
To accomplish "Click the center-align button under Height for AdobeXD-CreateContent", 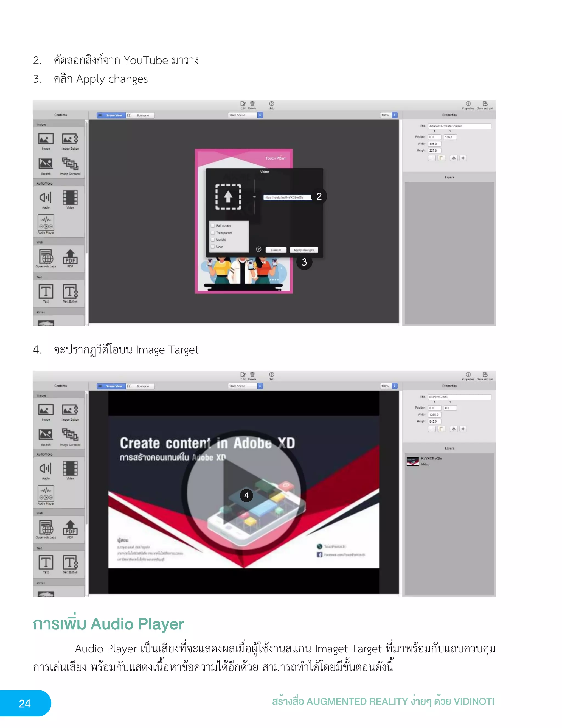I will click(453, 158).
